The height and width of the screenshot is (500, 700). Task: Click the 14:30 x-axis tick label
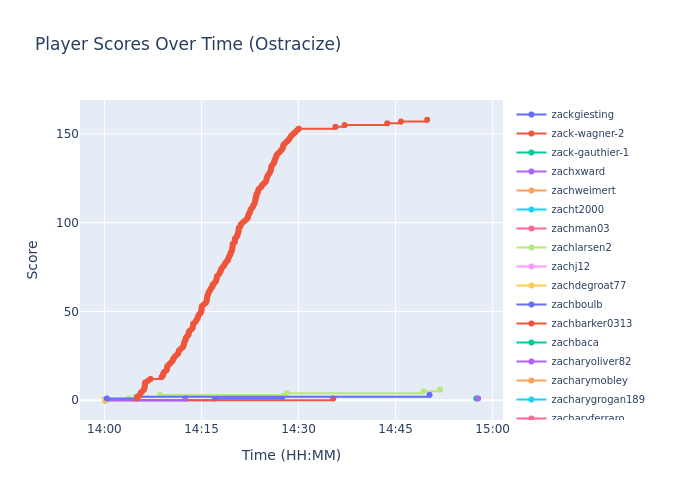pos(298,429)
